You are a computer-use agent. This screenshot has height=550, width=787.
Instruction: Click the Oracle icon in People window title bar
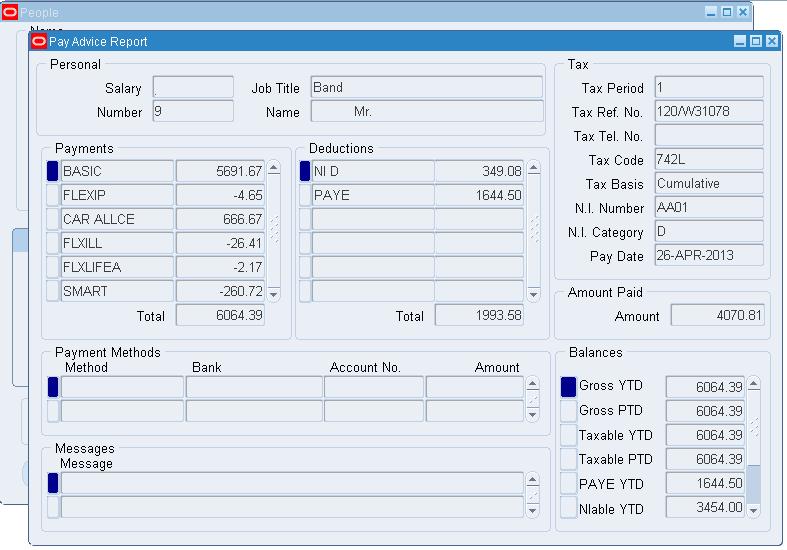[x=10, y=12]
